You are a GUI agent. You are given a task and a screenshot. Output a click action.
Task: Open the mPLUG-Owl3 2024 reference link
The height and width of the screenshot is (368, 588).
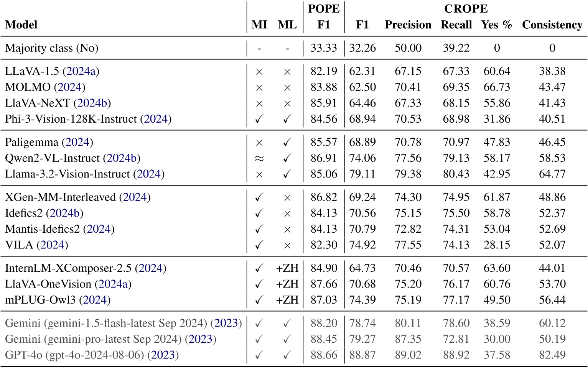coord(95,300)
